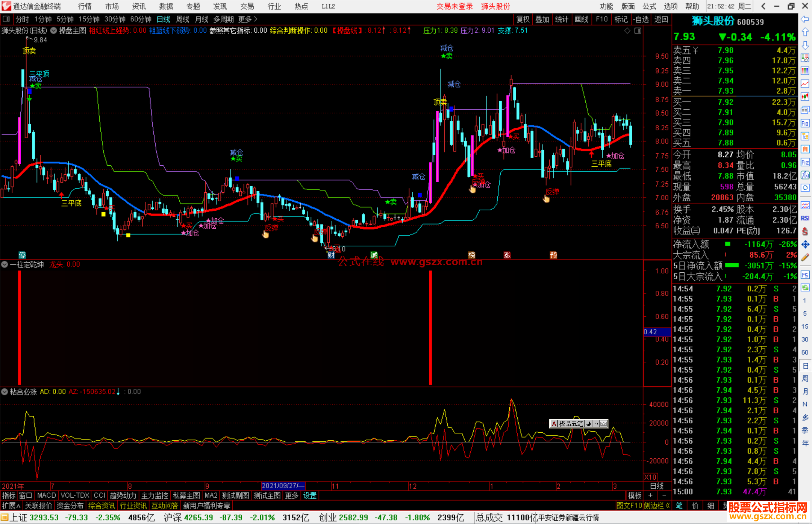Select the MACD indicator tab

pyautogui.click(x=47, y=495)
